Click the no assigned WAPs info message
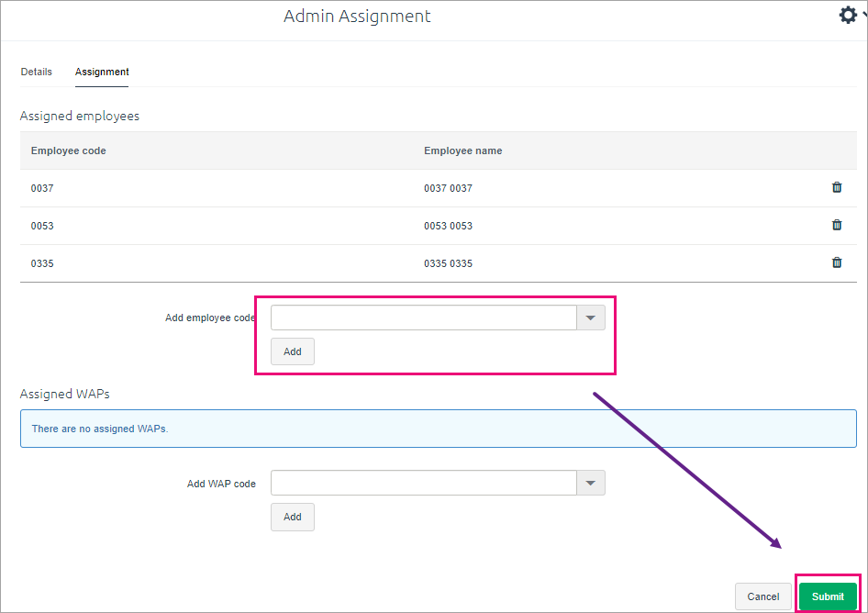The width and height of the screenshot is (868, 613). 439,429
